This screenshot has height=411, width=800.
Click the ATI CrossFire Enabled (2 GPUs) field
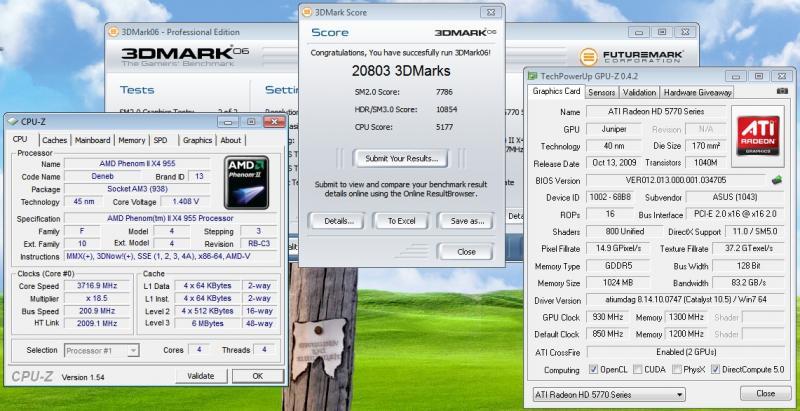pyautogui.click(x=686, y=352)
